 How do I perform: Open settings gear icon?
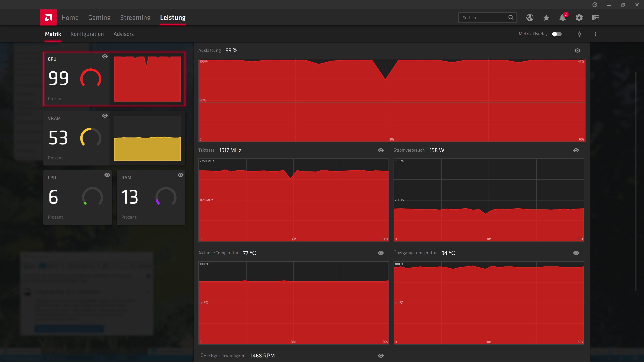[x=579, y=17]
